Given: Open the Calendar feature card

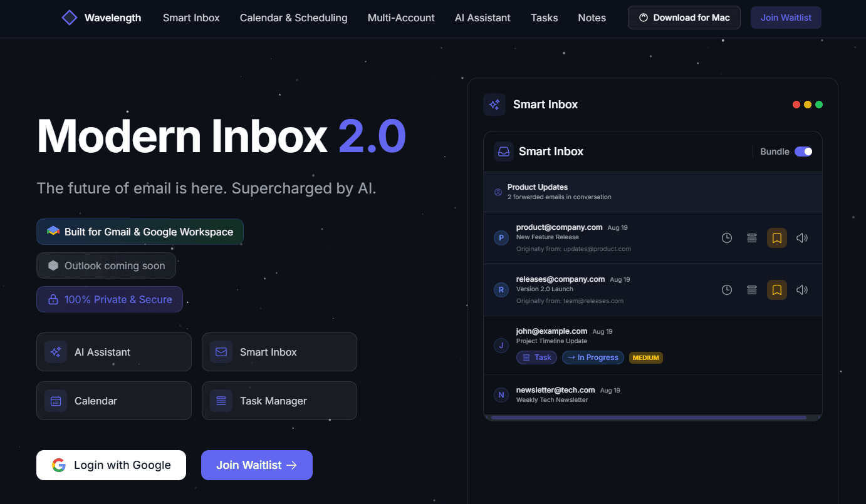Looking at the screenshot, I should pos(114,401).
